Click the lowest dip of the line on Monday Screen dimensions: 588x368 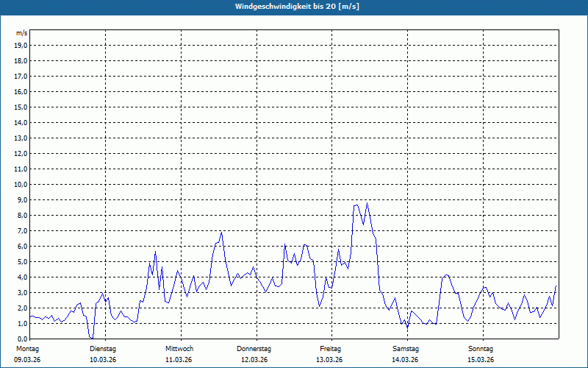click(91, 338)
